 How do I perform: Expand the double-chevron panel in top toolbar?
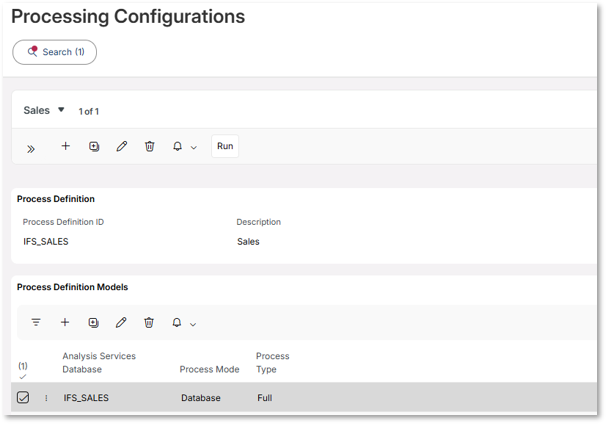pyautogui.click(x=31, y=149)
